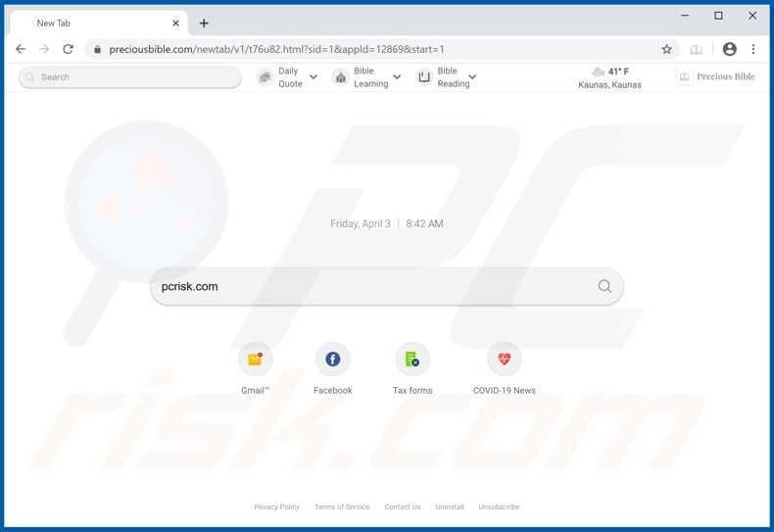
Task: Click the Tax forms label
Action: 412,390
